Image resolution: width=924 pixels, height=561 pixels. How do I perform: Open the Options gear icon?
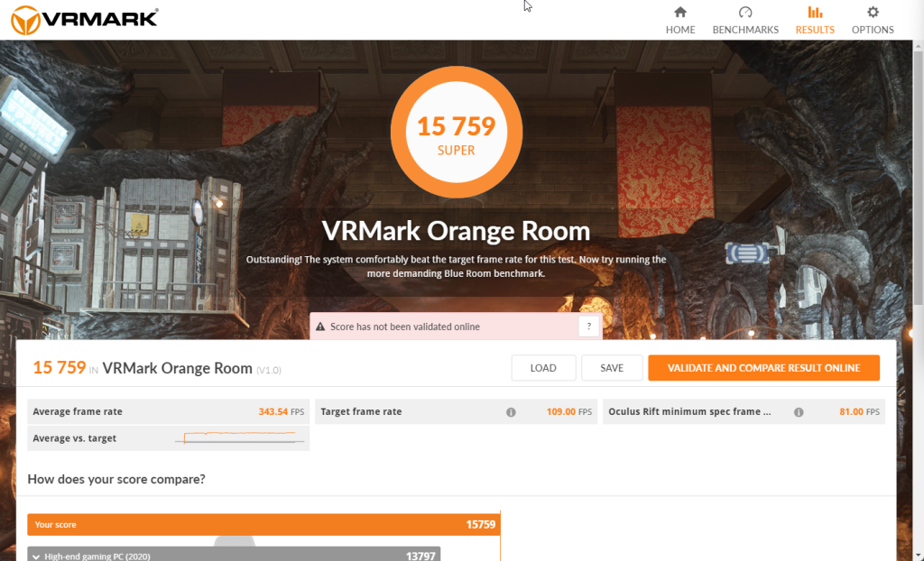coord(873,13)
